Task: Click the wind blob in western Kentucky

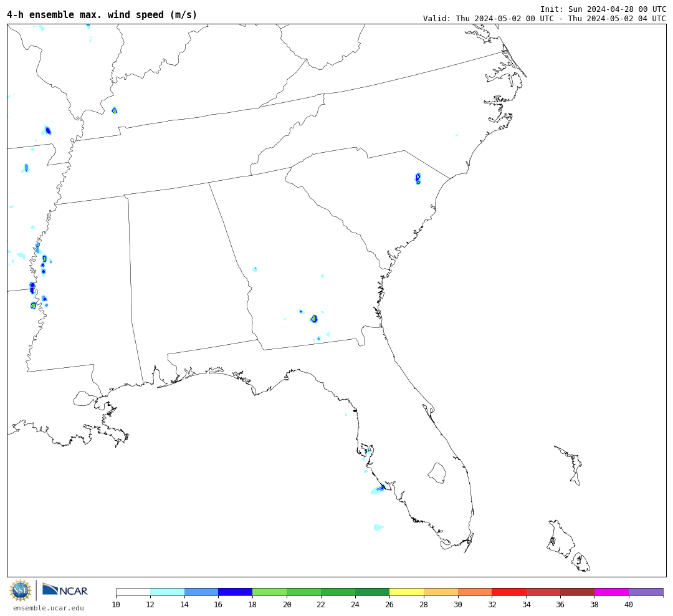Action: [x=114, y=110]
